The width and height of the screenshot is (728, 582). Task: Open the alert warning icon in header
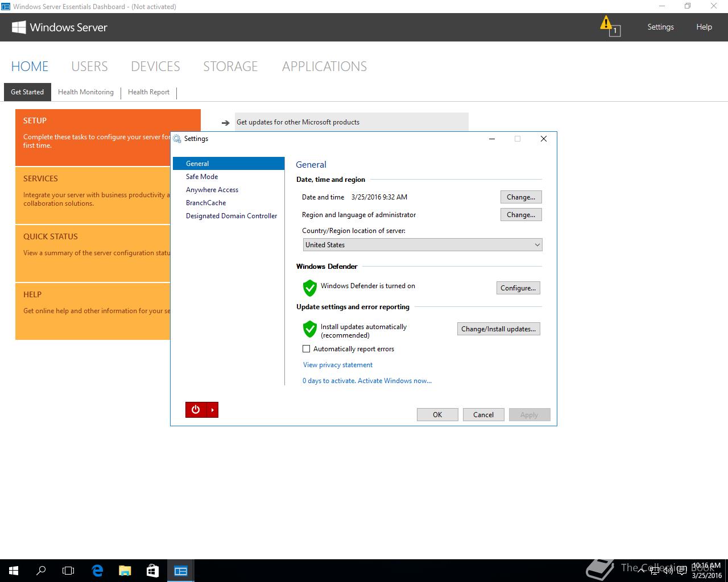(610, 26)
